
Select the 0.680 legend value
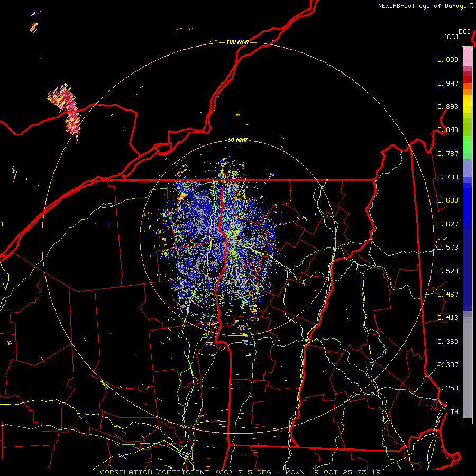point(448,200)
